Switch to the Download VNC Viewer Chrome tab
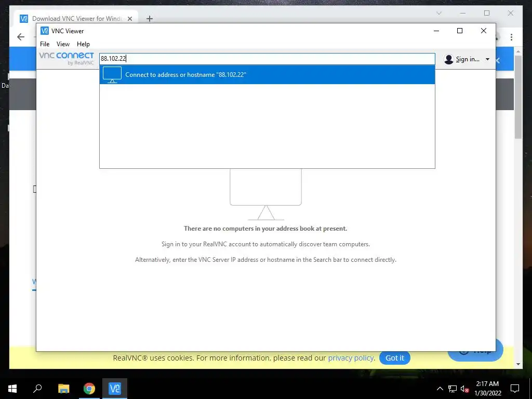 click(x=76, y=18)
